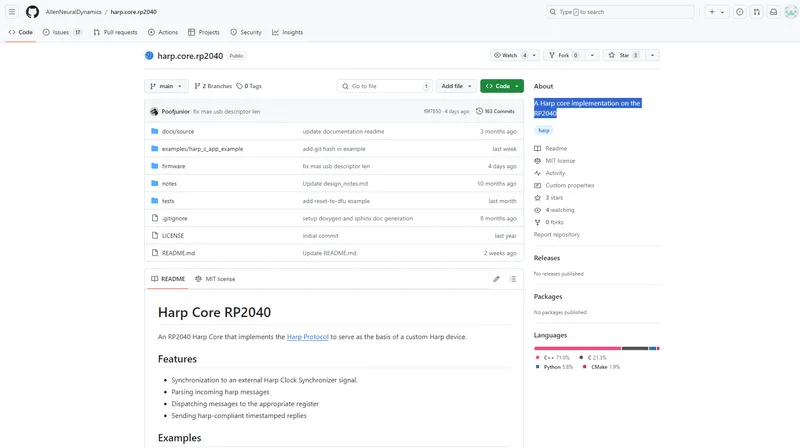This screenshot has height=448, width=800.
Task: Open AllenNeuralDynamics organization breadcrumb
Action: click(73, 12)
